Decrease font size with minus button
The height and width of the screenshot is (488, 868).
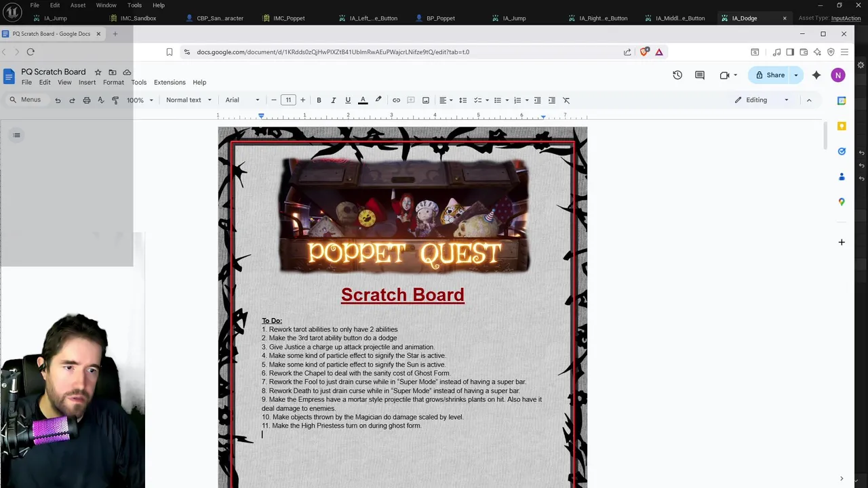(274, 100)
